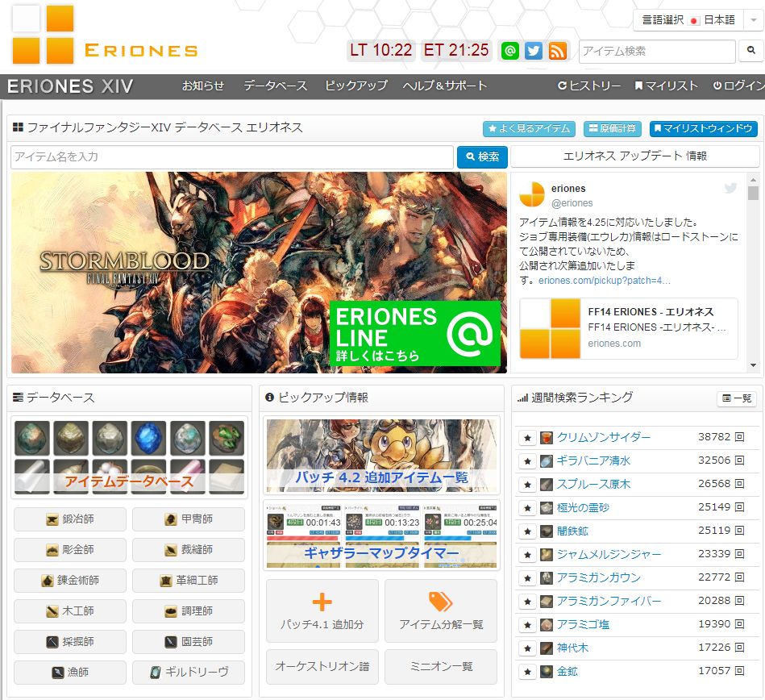Click the header アイテム検索 field
The height and width of the screenshot is (700, 765).
click(657, 52)
